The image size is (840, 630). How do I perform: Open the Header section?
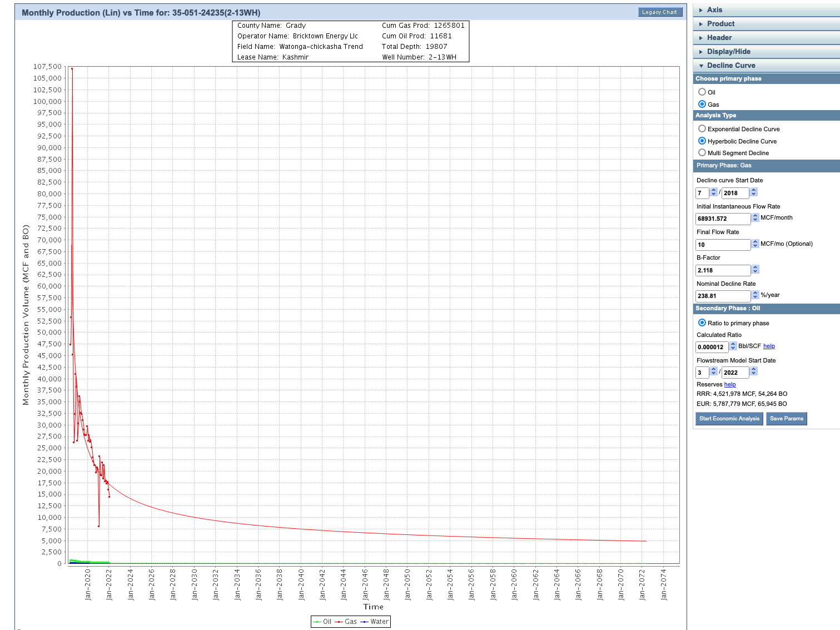719,38
